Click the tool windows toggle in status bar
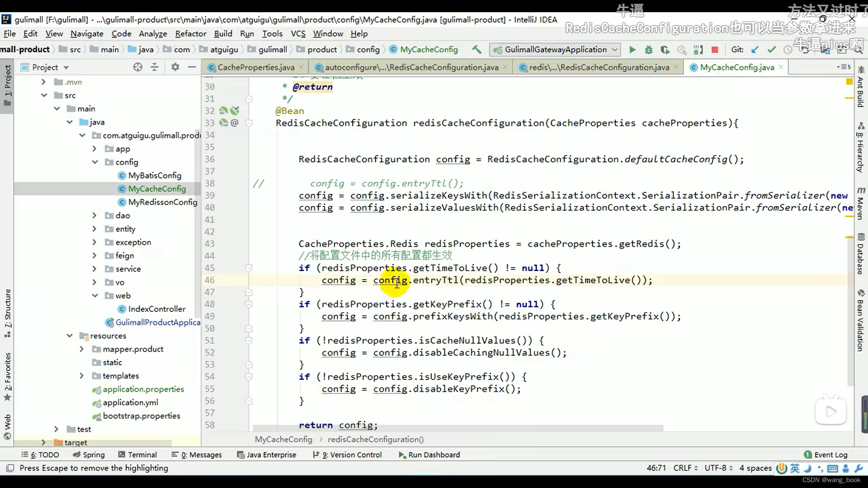 [x=10, y=468]
